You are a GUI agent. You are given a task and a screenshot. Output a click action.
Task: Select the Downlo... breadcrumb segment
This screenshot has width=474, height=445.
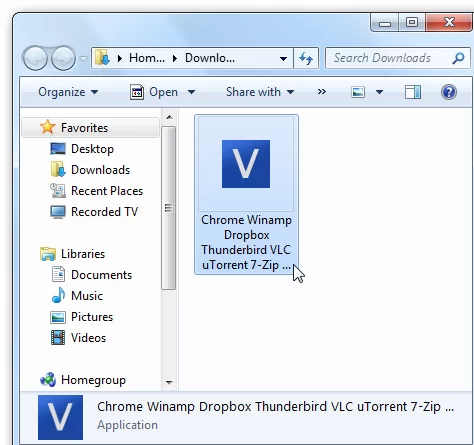pos(210,58)
